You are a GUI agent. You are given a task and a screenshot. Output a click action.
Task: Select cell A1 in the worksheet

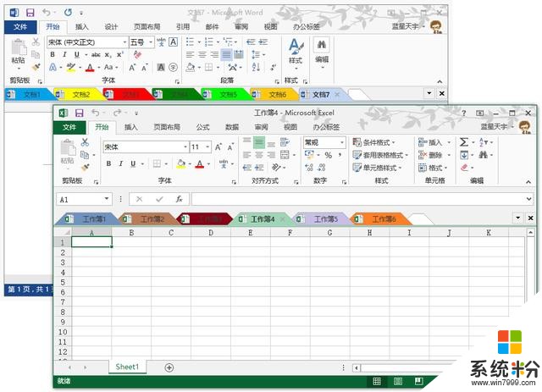(x=91, y=242)
